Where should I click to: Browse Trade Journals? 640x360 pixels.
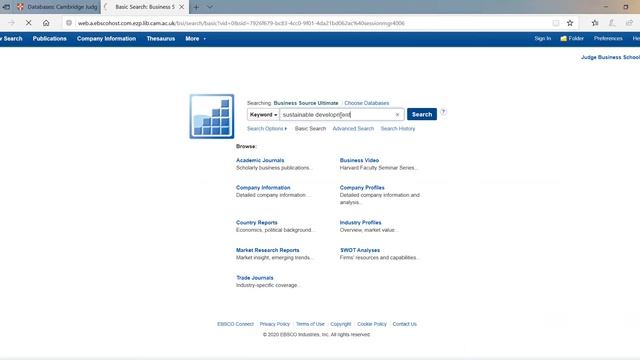tap(255, 278)
